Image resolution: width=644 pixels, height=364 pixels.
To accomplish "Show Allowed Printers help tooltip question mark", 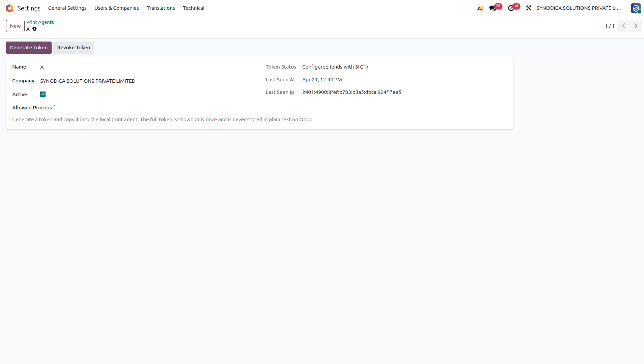I will (54, 106).
